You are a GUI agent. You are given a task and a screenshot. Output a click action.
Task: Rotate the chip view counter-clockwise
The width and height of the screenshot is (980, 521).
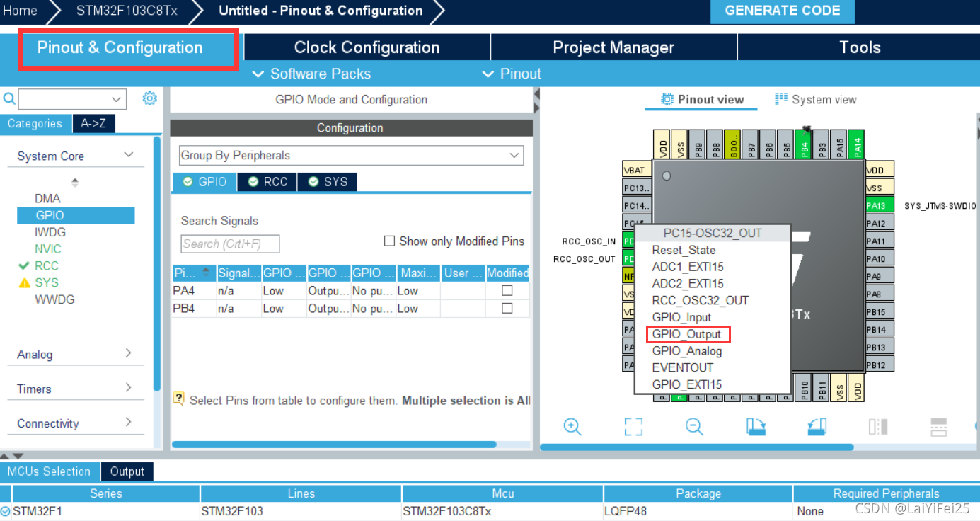point(817,426)
